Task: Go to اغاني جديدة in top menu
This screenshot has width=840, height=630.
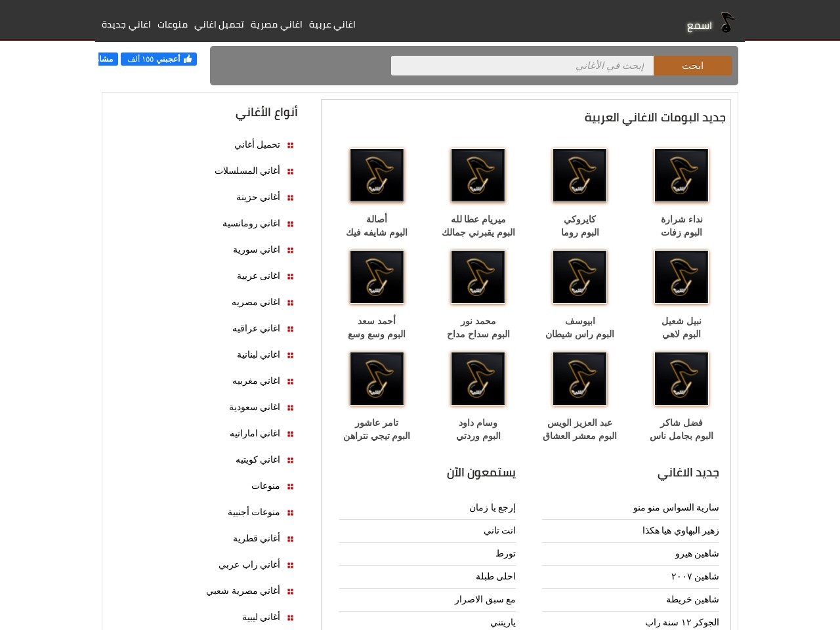Action: [x=126, y=24]
